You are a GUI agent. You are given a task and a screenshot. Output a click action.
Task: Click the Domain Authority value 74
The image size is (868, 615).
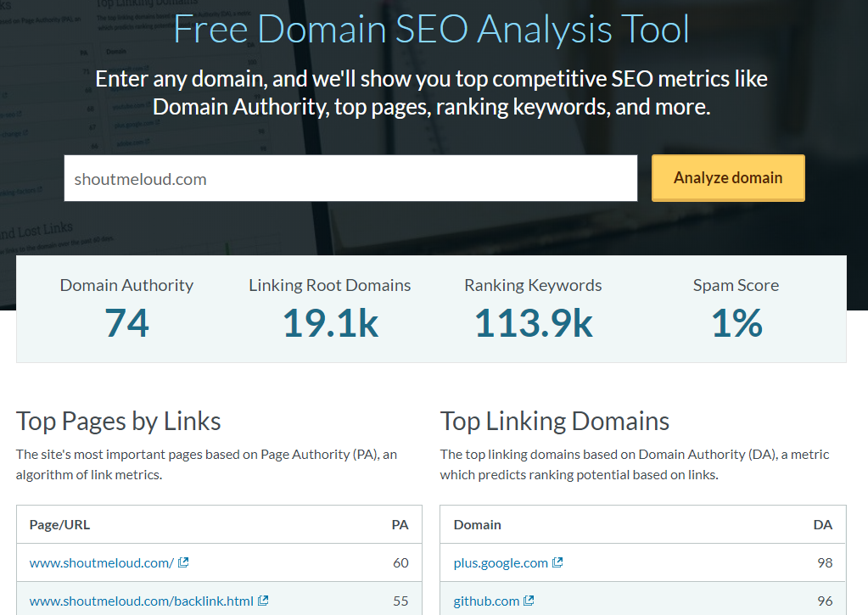click(126, 322)
